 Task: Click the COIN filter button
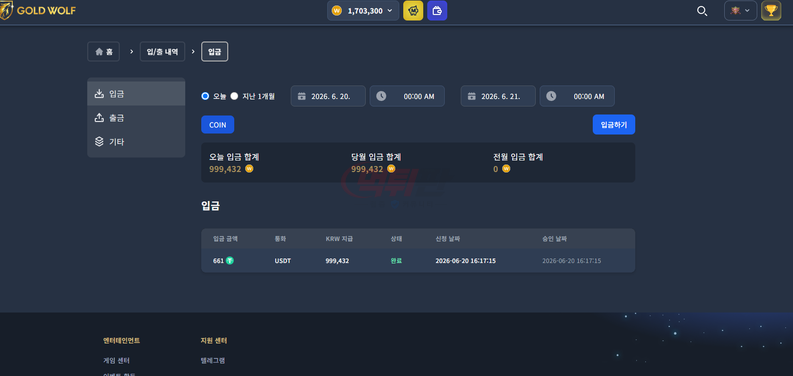pyautogui.click(x=217, y=124)
